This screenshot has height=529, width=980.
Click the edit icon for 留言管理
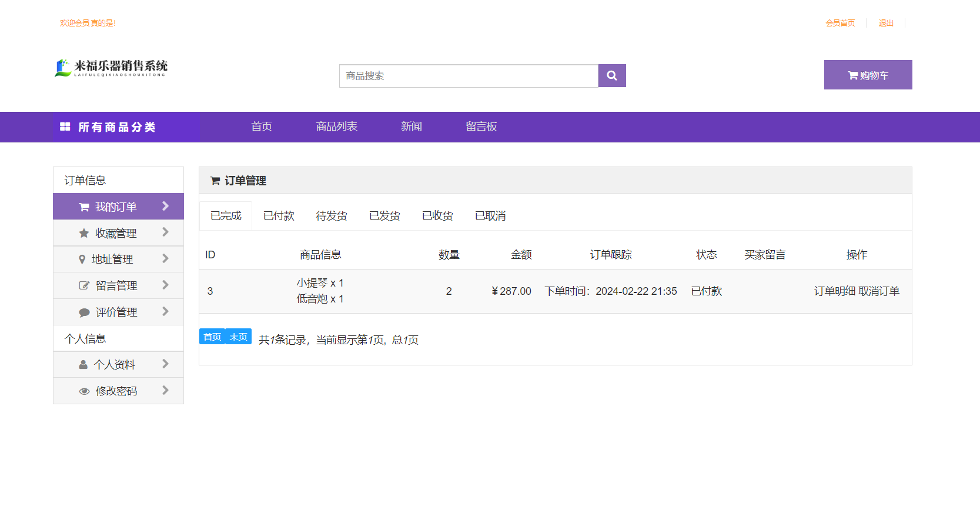84,285
